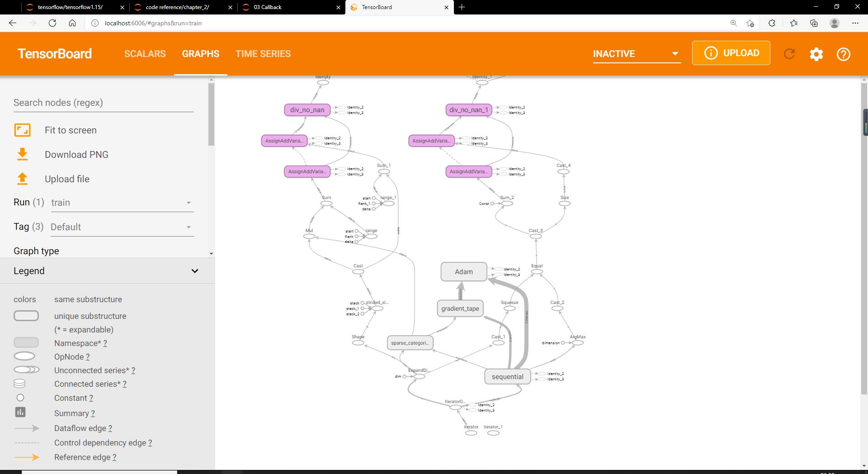This screenshot has height=474, width=868.
Task: Collapse the Legend panel chevron
Action: (195, 271)
